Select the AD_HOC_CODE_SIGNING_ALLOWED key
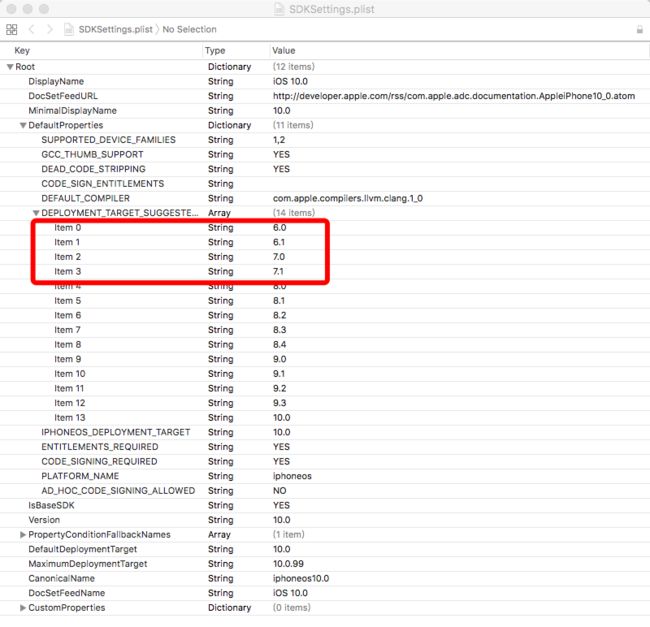This screenshot has width=650, height=627. (118, 491)
